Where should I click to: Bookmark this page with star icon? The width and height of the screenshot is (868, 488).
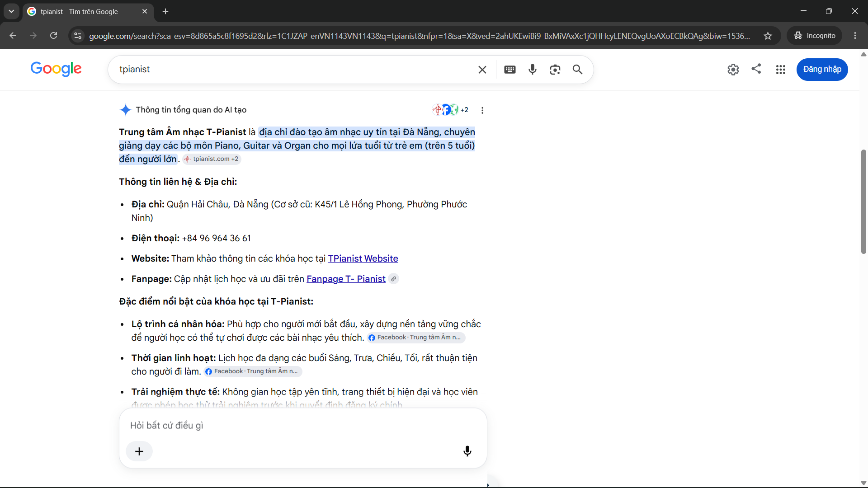[768, 36]
